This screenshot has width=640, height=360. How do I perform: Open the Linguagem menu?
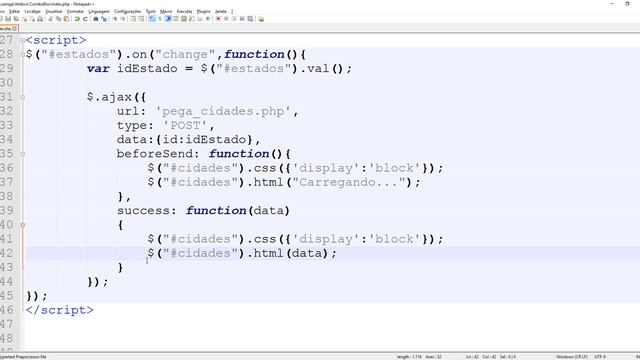pyautogui.click(x=99, y=11)
